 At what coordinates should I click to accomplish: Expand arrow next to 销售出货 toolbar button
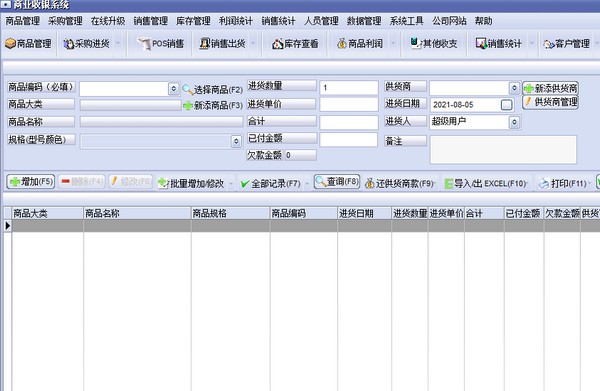pos(253,44)
